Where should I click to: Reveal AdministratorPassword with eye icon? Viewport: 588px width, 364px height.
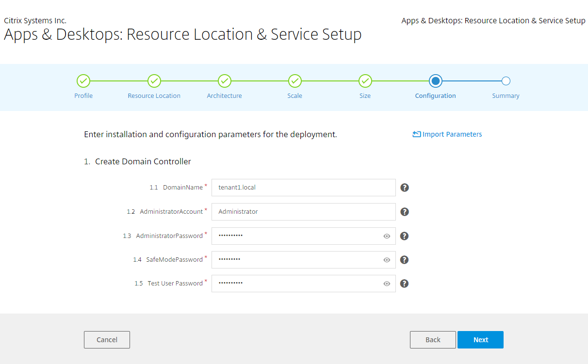point(387,236)
